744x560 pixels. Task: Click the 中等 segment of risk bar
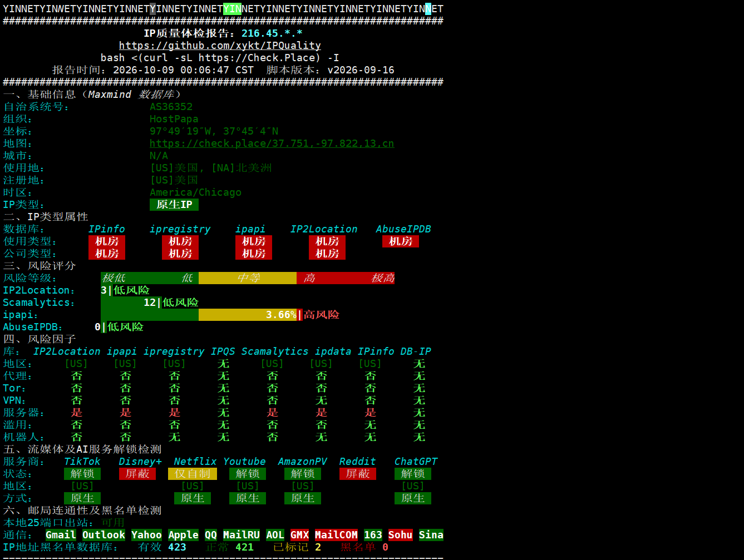(248, 278)
